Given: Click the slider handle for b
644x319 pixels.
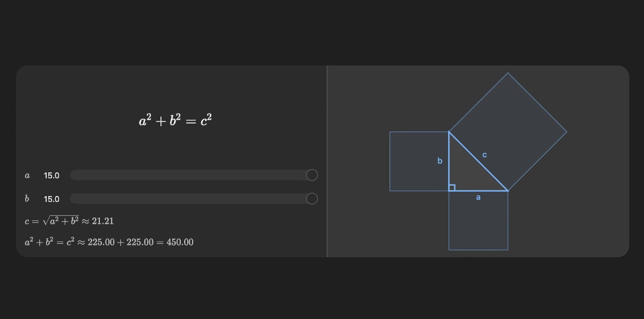Looking at the screenshot, I should point(312,199).
